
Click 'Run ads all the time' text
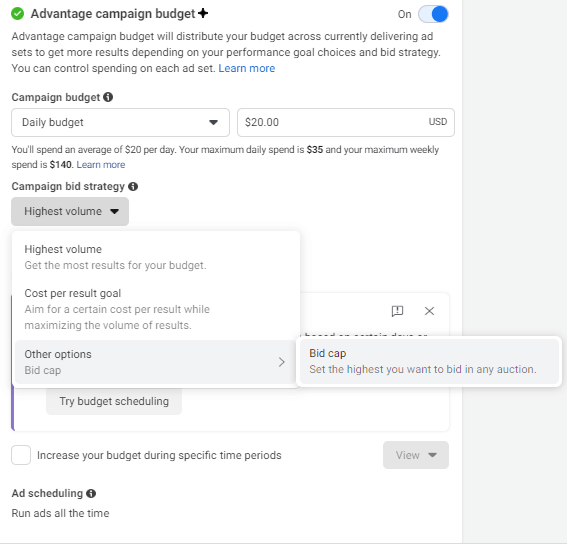click(x=60, y=513)
